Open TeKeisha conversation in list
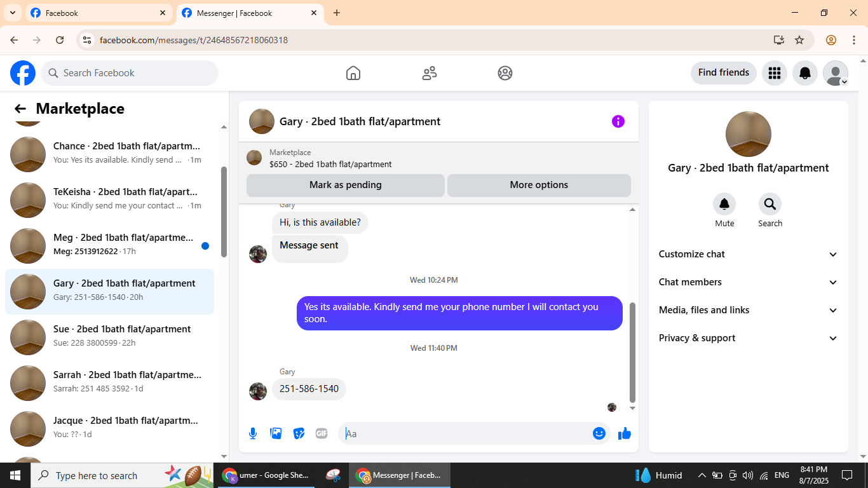Image resolution: width=868 pixels, height=488 pixels. tap(109, 200)
